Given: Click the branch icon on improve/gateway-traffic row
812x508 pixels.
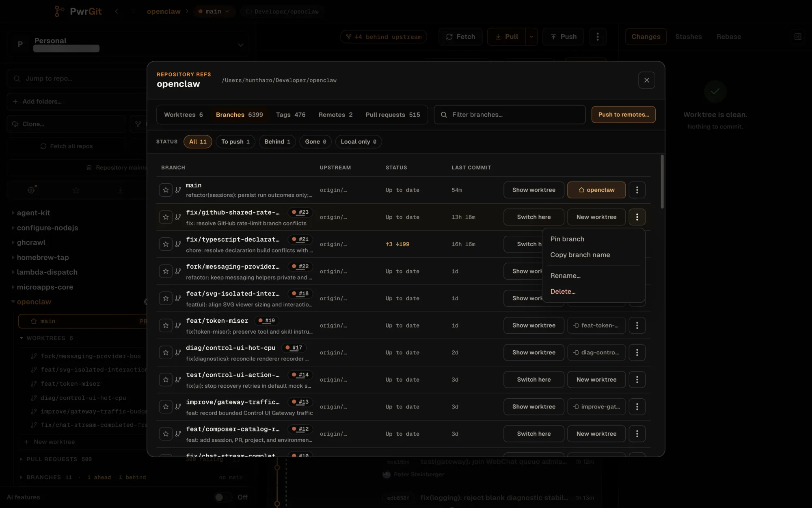Looking at the screenshot, I should pyautogui.click(x=178, y=407).
